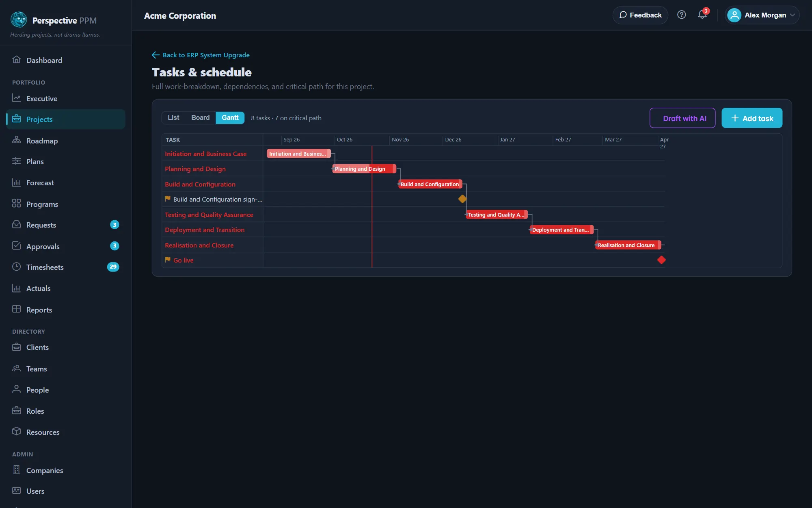812x508 pixels.
Task: Click the 8 tasks critical path summary
Action: (286, 118)
